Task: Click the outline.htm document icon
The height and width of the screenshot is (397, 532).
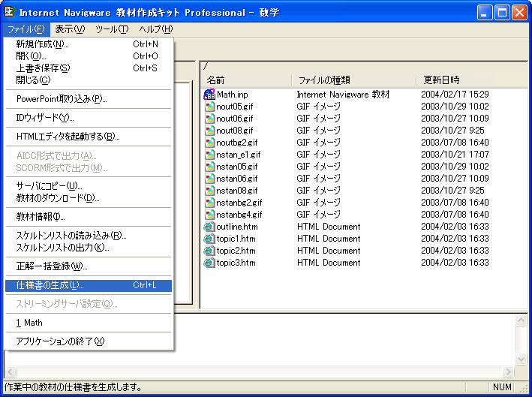Action: pos(209,227)
